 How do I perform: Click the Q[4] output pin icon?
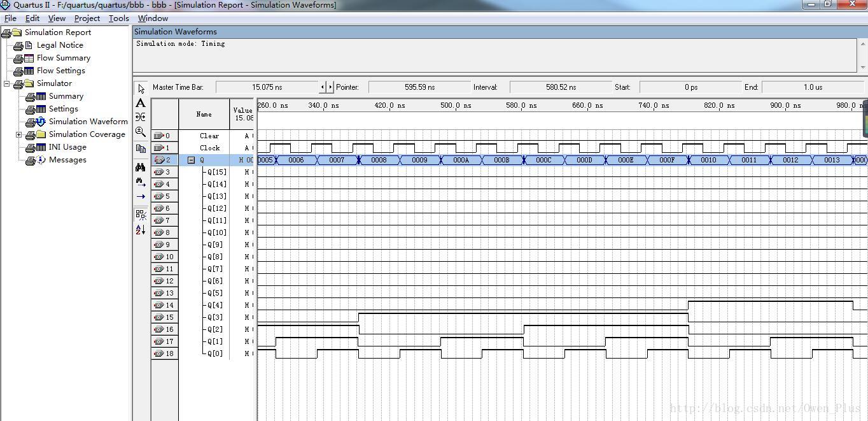pos(159,305)
